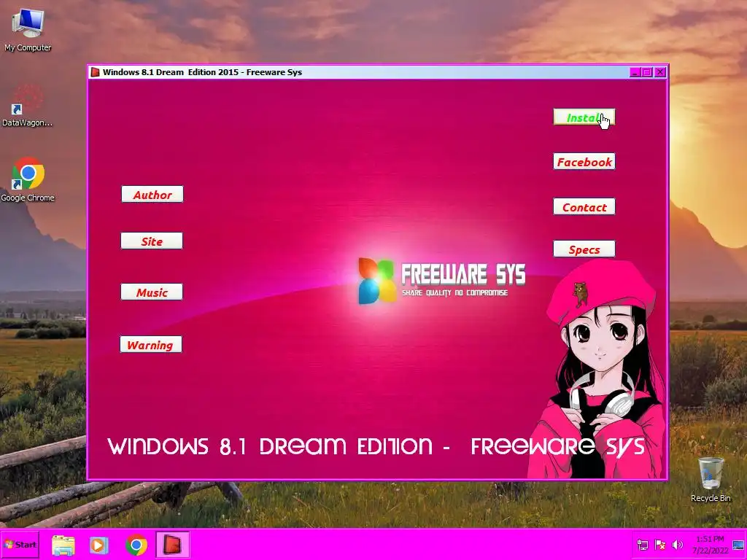Minimize the Dream Edition window
Screen dimensions: 747x560
point(635,72)
